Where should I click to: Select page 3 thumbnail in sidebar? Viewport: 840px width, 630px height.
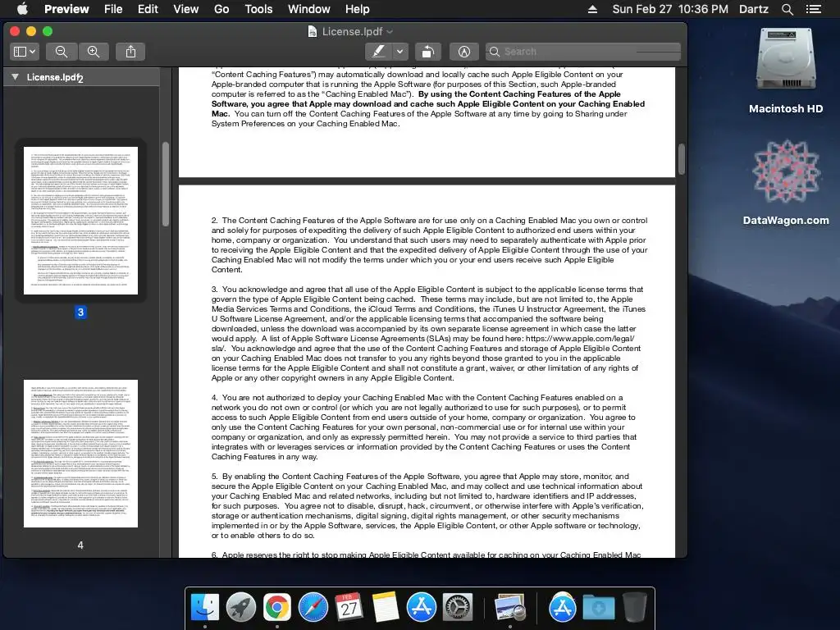pyautogui.click(x=80, y=221)
